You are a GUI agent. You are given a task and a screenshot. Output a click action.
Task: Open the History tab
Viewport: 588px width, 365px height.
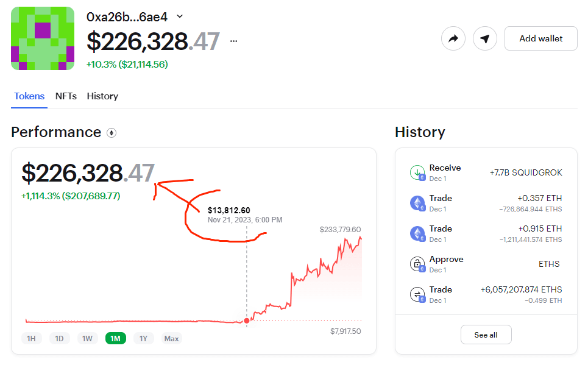102,96
